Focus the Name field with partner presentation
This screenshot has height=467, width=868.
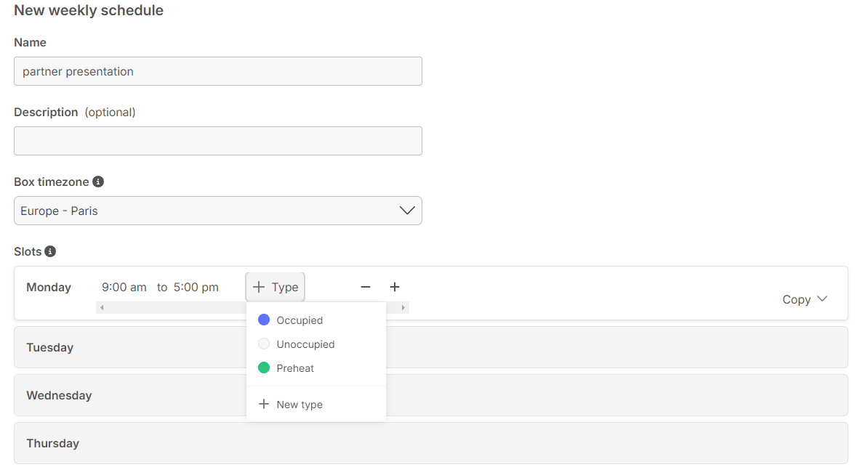(218, 71)
